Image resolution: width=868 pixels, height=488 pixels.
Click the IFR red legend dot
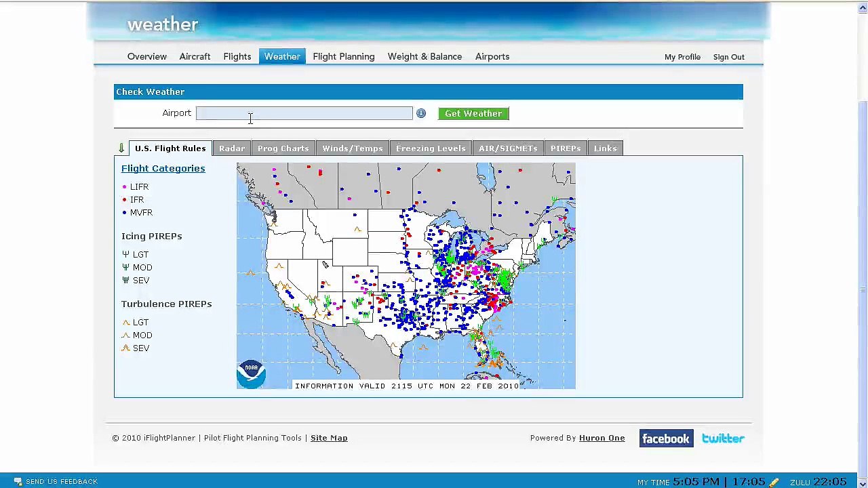pos(124,200)
